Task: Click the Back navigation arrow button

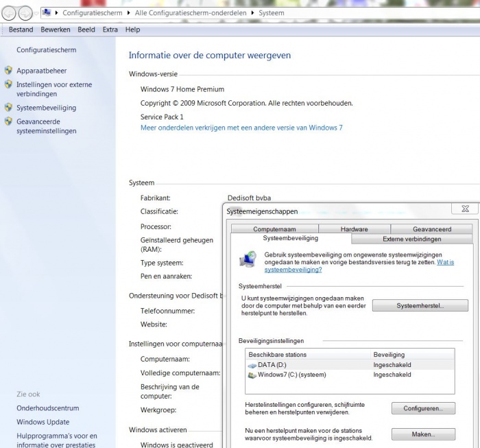Action: (x=9, y=14)
